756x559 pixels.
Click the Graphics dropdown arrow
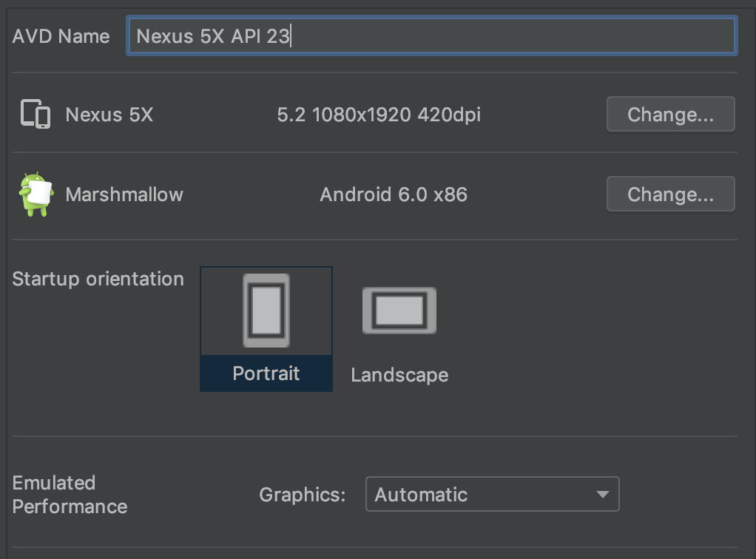point(603,495)
